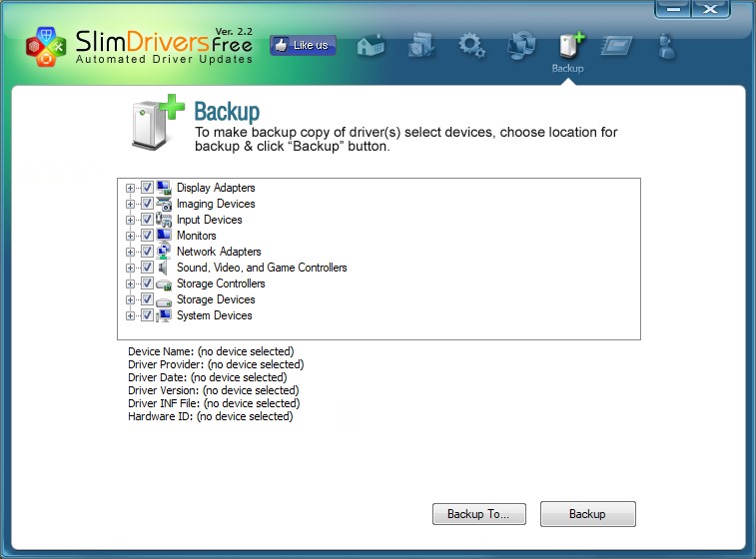This screenshot has height=559, width=756.
Task: Toggle the Monitors checkbox
Action: tap(147, 236)
